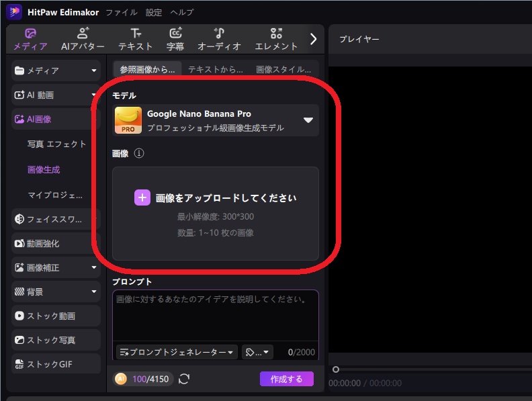Click the 画像補正 sidebar icon
The image size is (532, 401).
[x=19, y=268]
